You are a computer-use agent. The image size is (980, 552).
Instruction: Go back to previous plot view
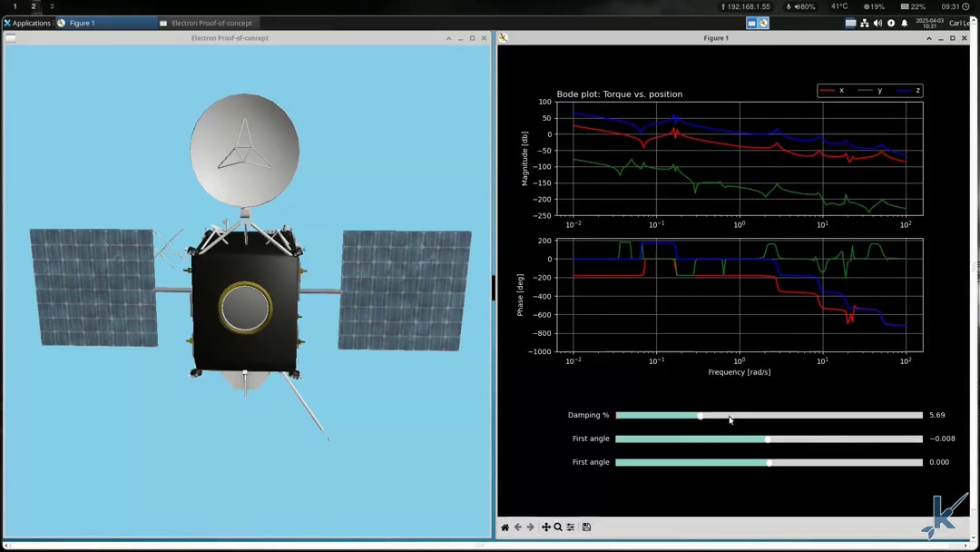518,527
